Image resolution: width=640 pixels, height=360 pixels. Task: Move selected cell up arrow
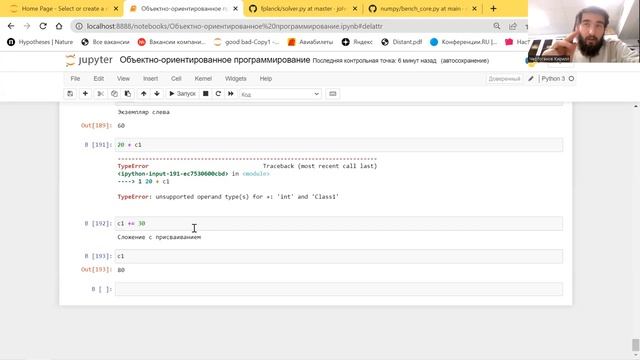[144, 94]
